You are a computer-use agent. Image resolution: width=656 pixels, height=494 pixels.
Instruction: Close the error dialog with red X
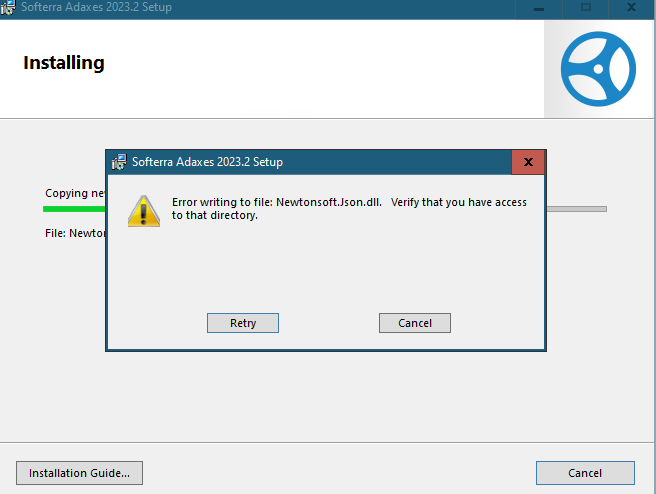click(528, 162)
